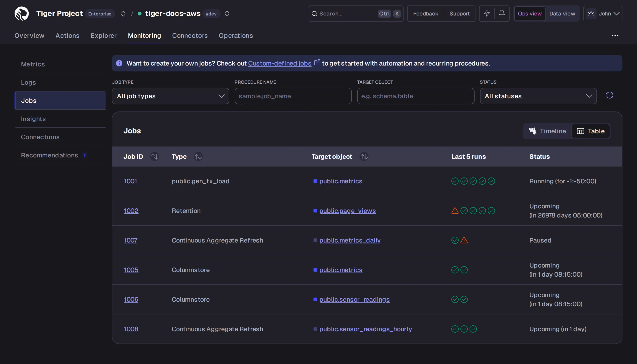Open the John user menu
637x364 pixels.
602,13
